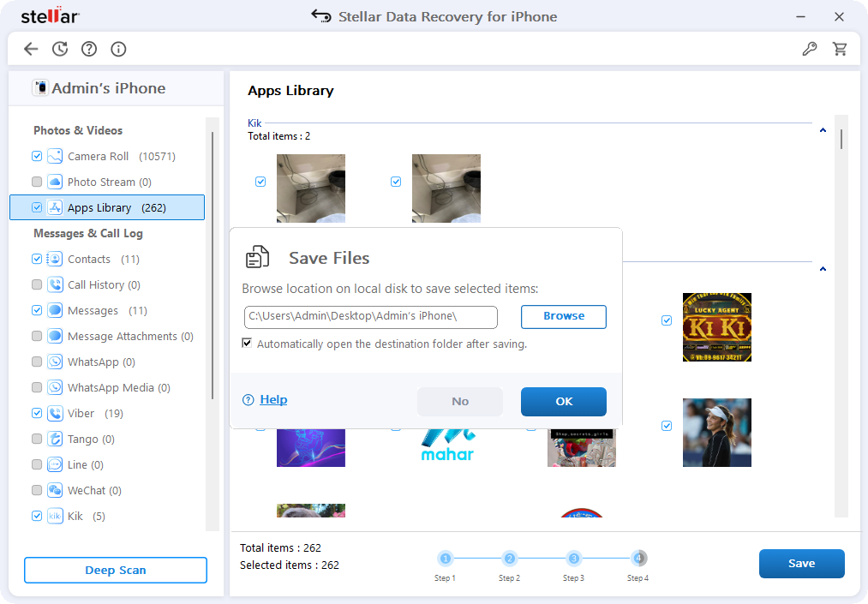The width and height of the screenshot is (868, 604).
Task: Open the about information icon
Action: 118,50
